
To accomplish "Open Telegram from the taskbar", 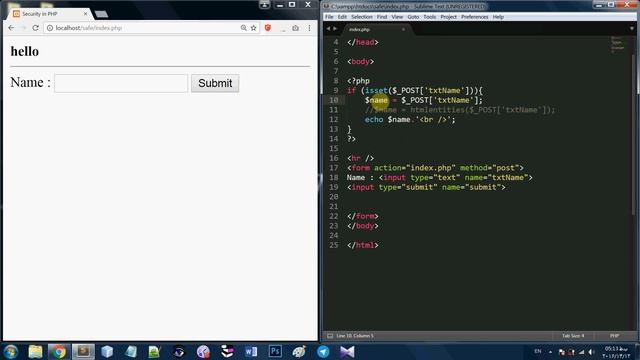I will (323, 351).
